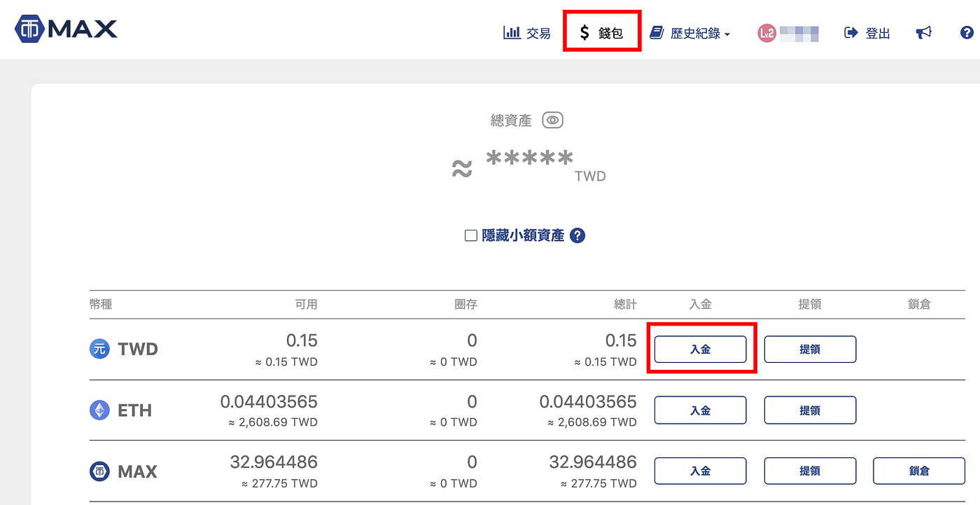Select the MAX available balance 32.964486

274,462
